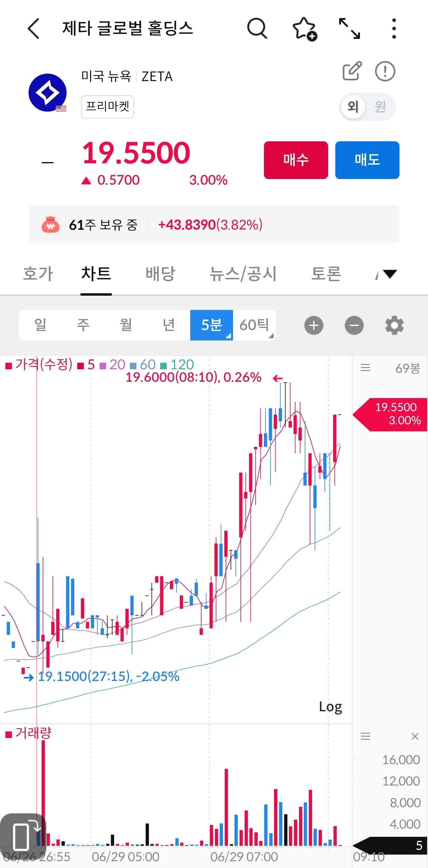Switch to the 호가 tab

tap(38, 273)
